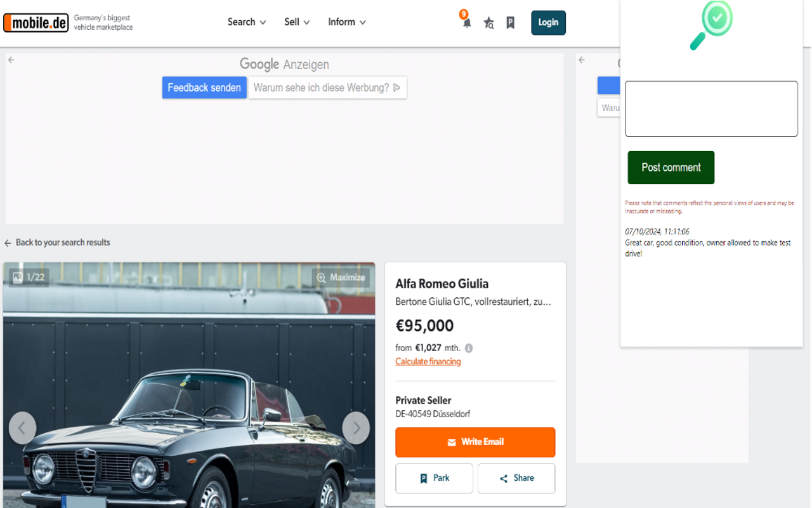Click the €95,000 price text

click(425, 326)
